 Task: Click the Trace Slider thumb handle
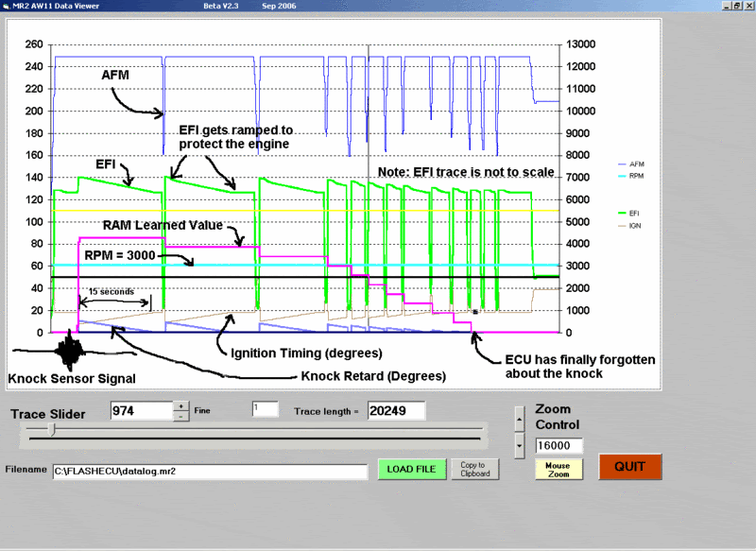[x=53, y=429]
